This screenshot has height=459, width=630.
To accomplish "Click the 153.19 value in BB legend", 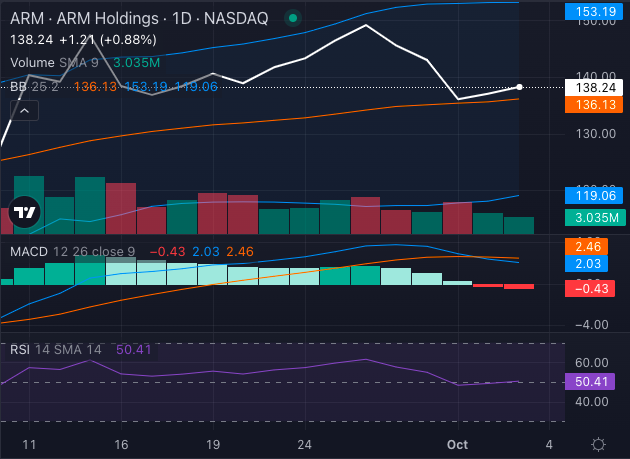I will [x=146, y=86].
